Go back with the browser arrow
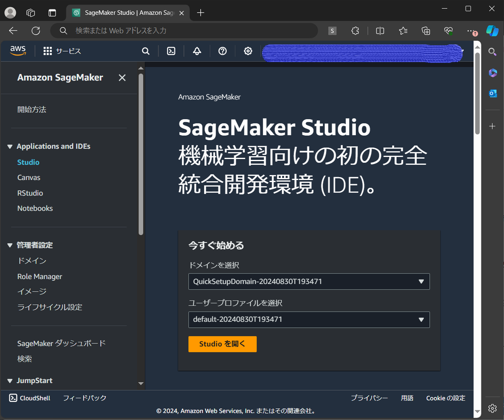 [13, 31]
